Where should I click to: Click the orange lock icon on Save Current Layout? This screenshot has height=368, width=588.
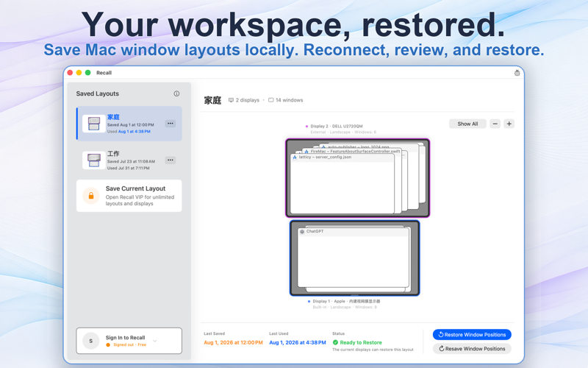point(90,196)
